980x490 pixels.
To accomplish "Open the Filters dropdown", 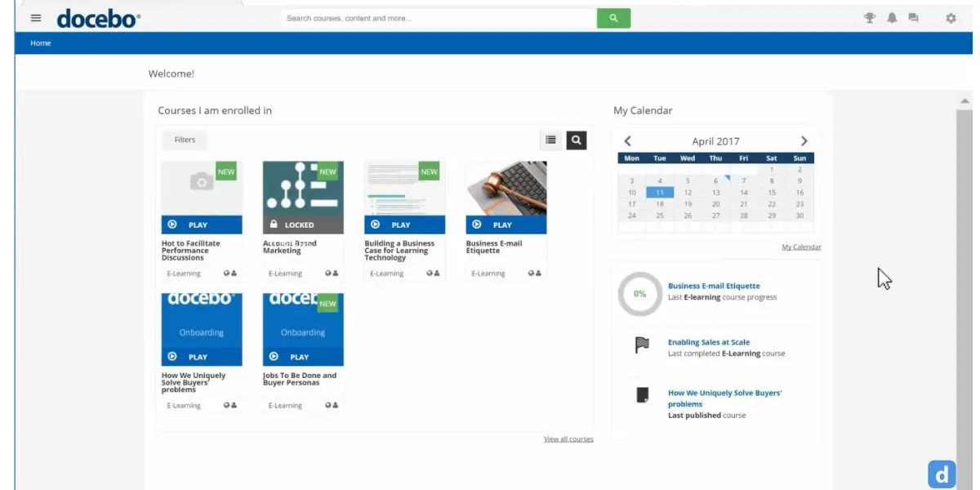I will 185,140.
